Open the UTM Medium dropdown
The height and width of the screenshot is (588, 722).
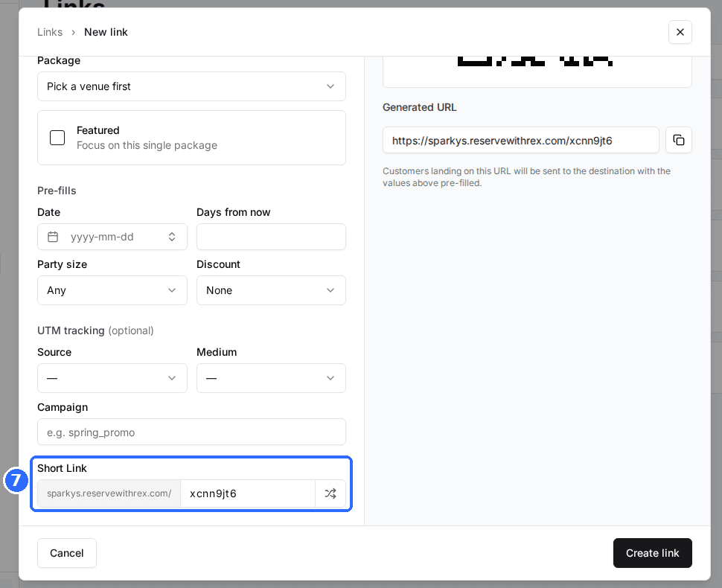(271, 378)
